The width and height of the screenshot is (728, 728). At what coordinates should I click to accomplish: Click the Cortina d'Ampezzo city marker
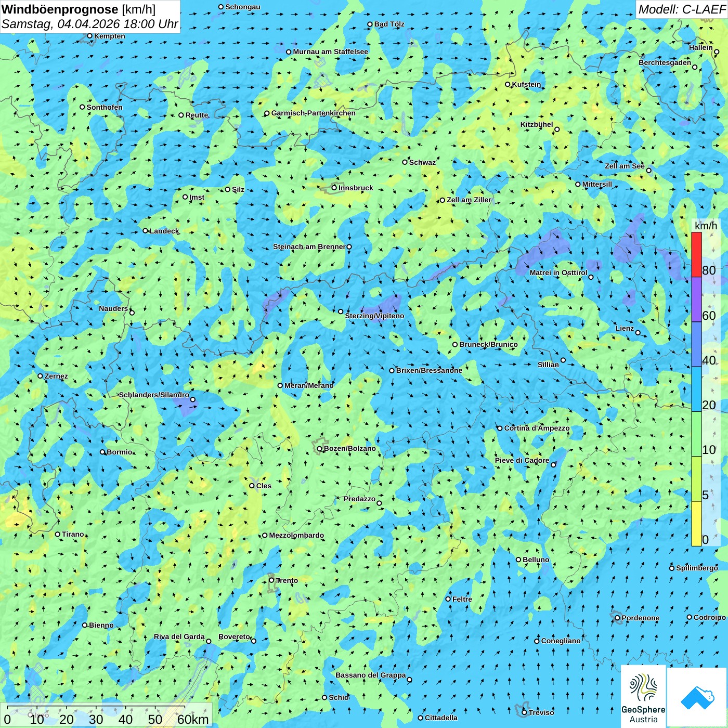[x=500, y=428]
